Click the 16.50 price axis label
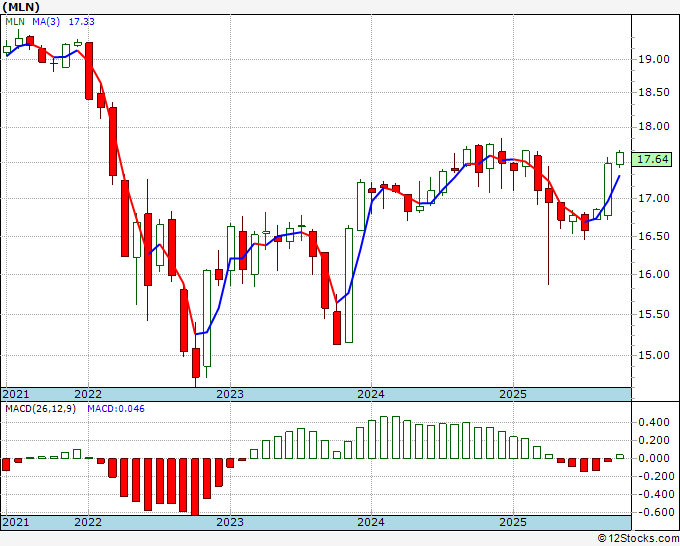Image resolution: width=680 pixels, height=546 pixels. (x=654, y=236)
